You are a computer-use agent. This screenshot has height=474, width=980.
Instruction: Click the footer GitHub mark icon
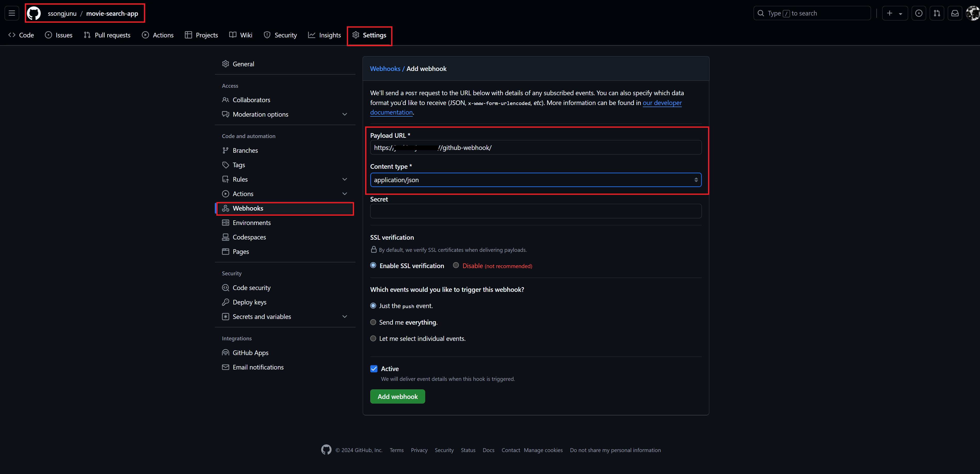[x=326, y=450]
